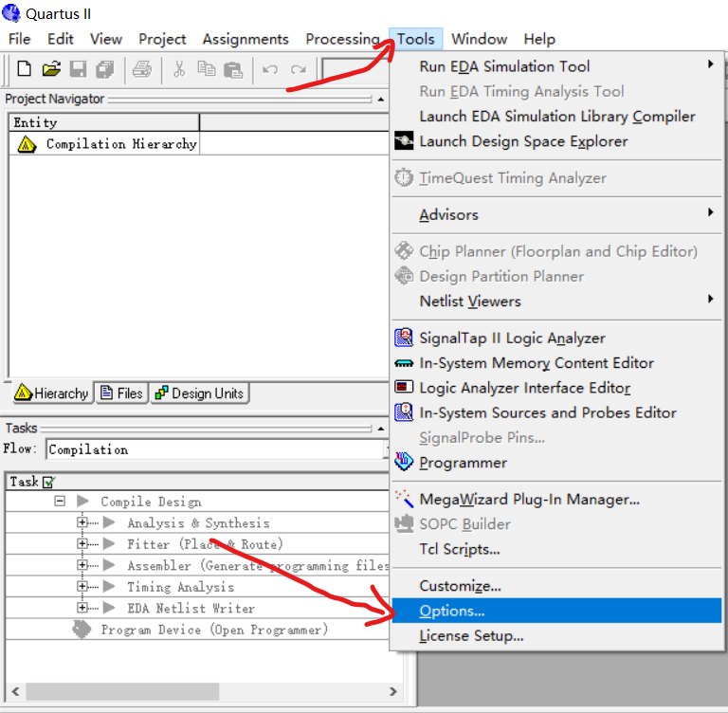
Task: Expand the Analysis & Synthesis task
Action: pos(82,523)
